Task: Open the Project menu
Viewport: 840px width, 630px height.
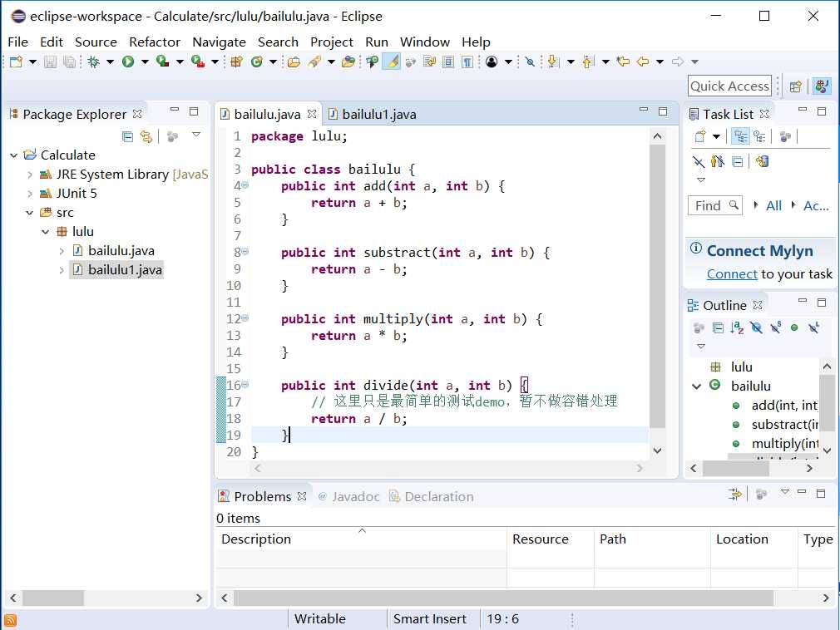Action: click(332, 42)
